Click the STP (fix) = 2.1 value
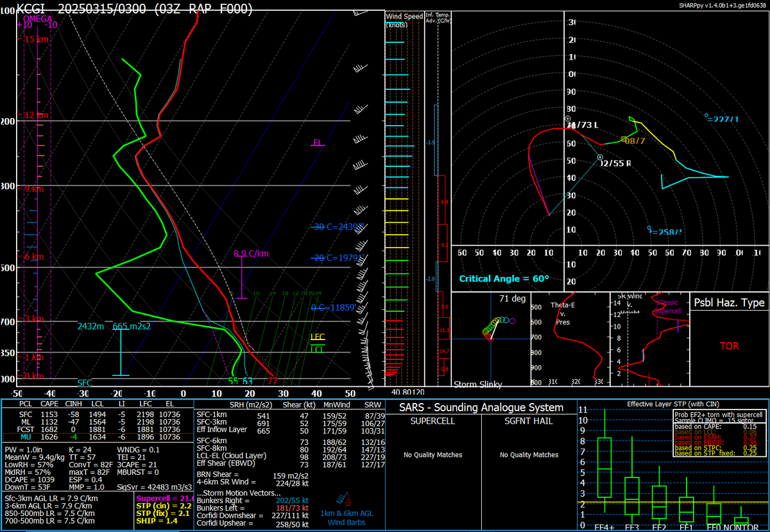 pyautogui.click(x=162, y=513)
